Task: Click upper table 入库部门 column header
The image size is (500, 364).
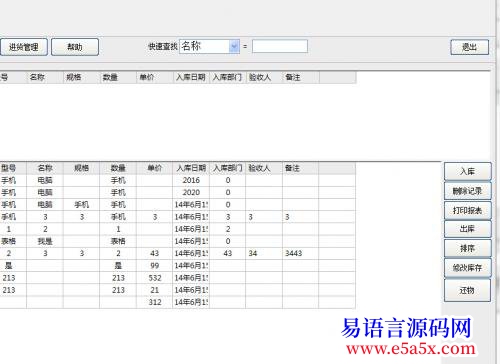Action: click(x=227, y=77)
